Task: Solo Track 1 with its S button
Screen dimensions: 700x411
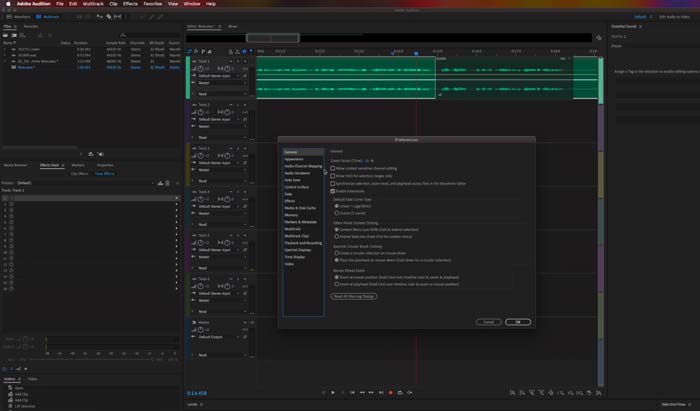Action: click(238, 61)
